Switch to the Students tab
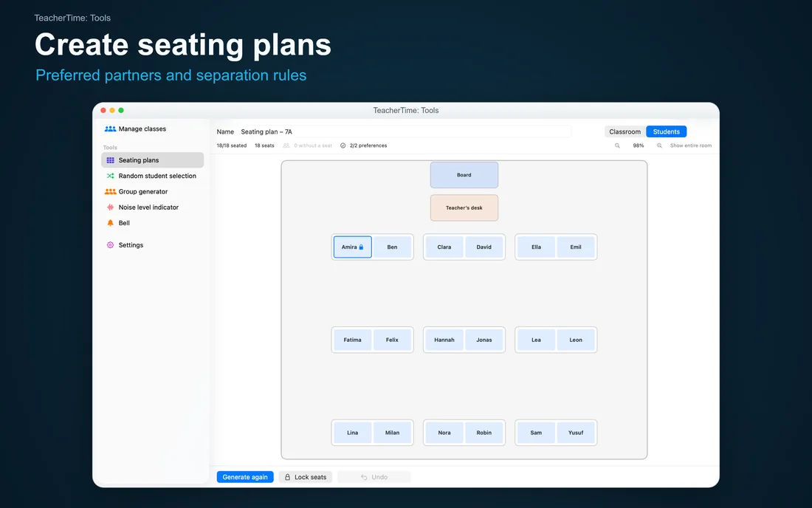Image resolution: width=812 pixels, height=508 pixels. pos(667,132)
